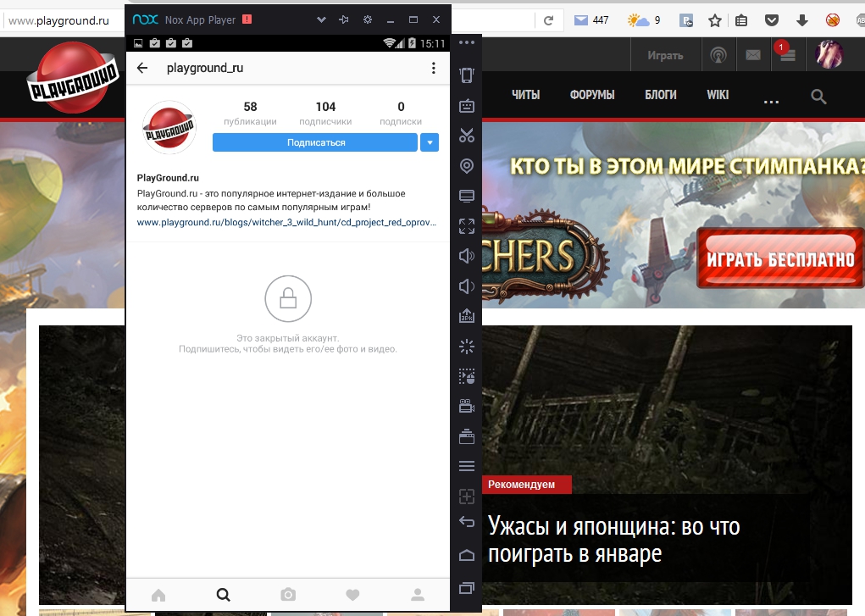Viewport: 865px width, 616px height.
Task: Open the Instagram camera tab
Action: click(288, 595)
